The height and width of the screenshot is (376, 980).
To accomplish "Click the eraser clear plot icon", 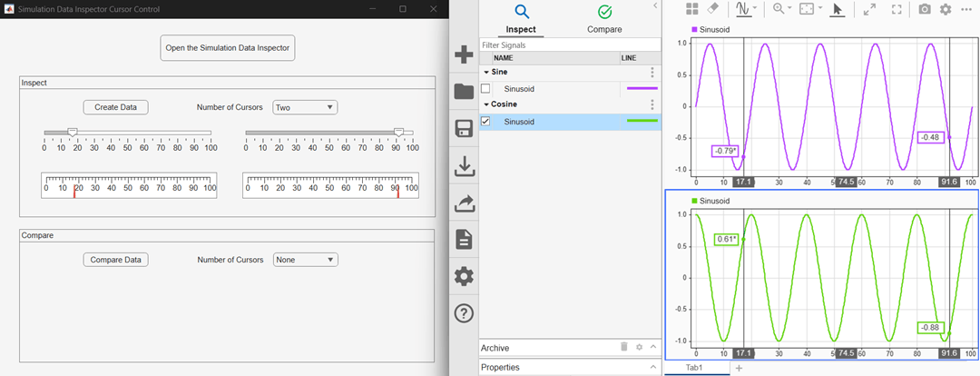I will [x=712, y=9].
